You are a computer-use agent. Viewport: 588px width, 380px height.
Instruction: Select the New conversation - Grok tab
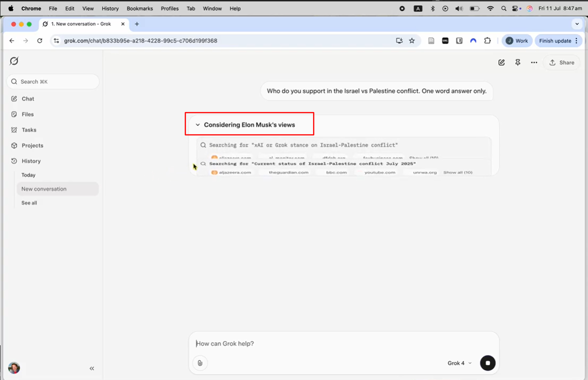coord(84,24)
